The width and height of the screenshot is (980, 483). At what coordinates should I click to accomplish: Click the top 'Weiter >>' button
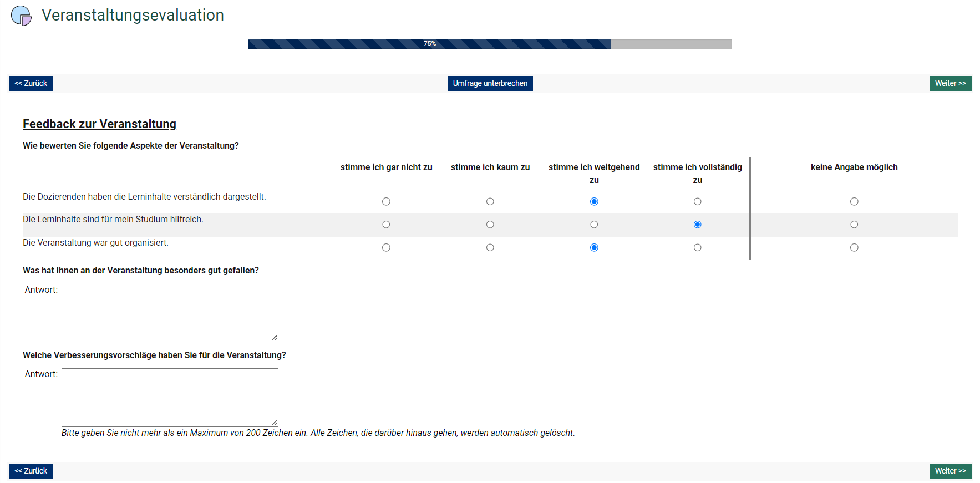coord(950,84)
